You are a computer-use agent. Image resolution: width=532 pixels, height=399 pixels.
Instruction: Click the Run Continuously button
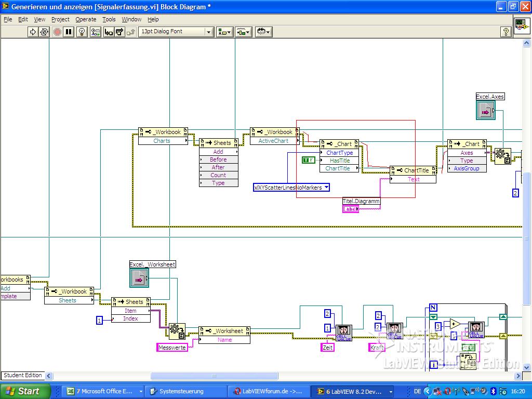click(44, 32)
